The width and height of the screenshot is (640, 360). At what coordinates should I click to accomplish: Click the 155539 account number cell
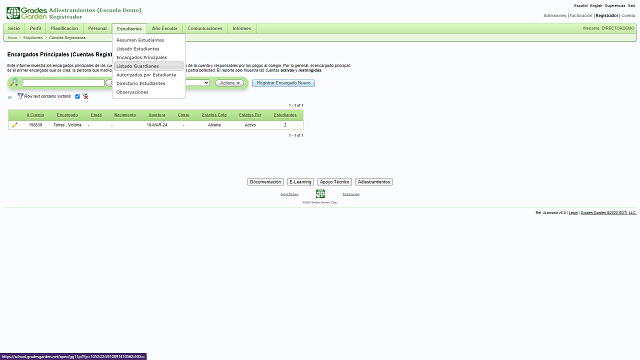click(36, 125)
